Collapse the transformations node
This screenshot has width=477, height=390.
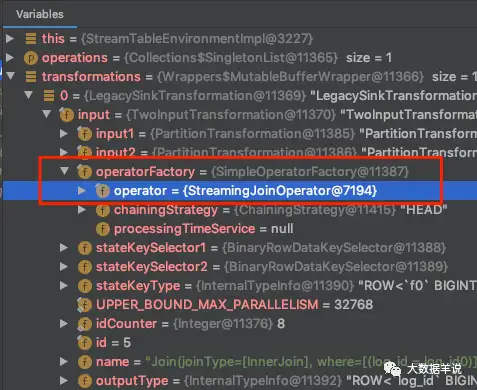[x=11, y=76]
